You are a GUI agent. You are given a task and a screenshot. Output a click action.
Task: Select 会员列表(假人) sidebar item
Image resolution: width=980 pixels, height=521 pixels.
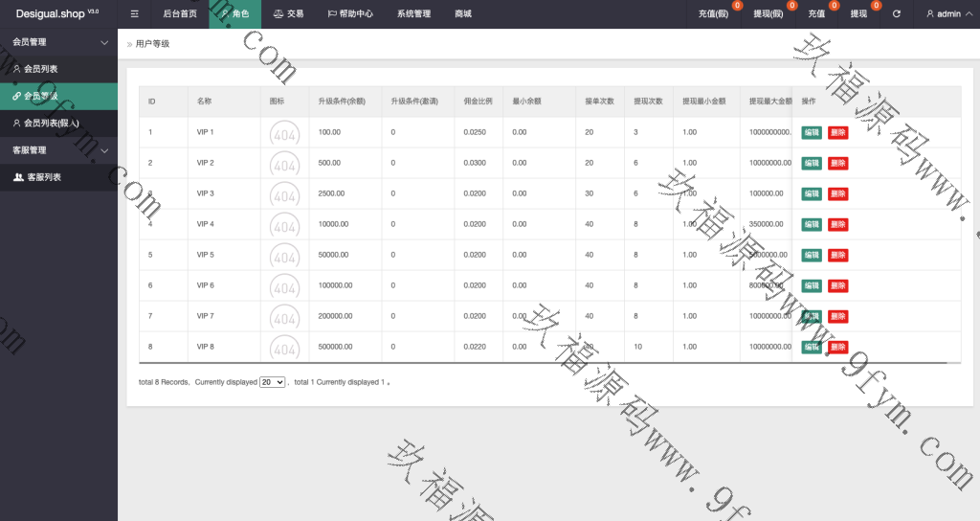pyautogui.click(x=52, y=124)
